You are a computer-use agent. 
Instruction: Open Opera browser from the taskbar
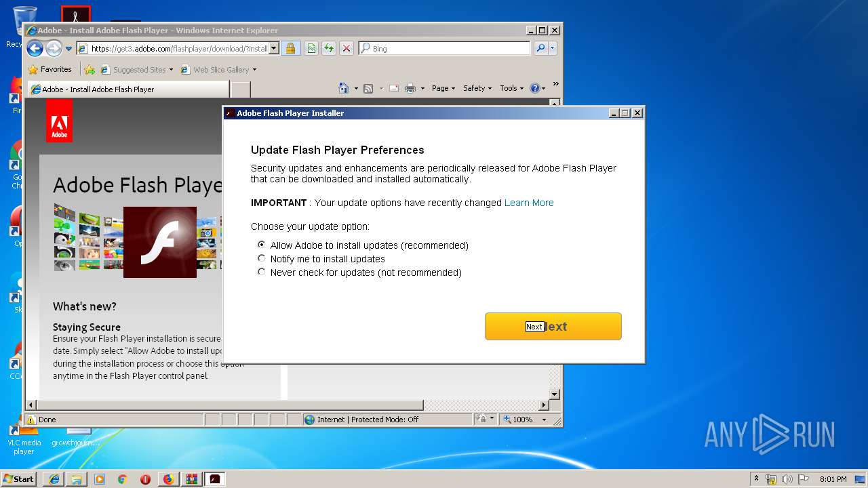coord(145,479)
